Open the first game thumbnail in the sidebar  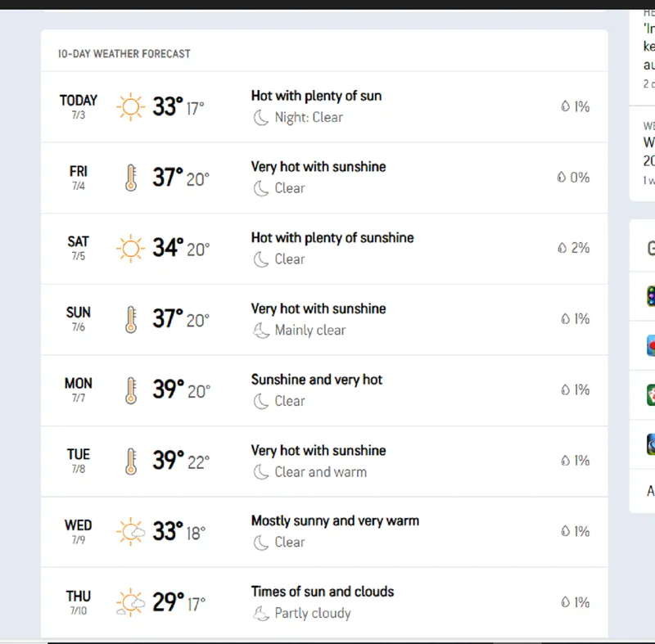tap(651, 296)
